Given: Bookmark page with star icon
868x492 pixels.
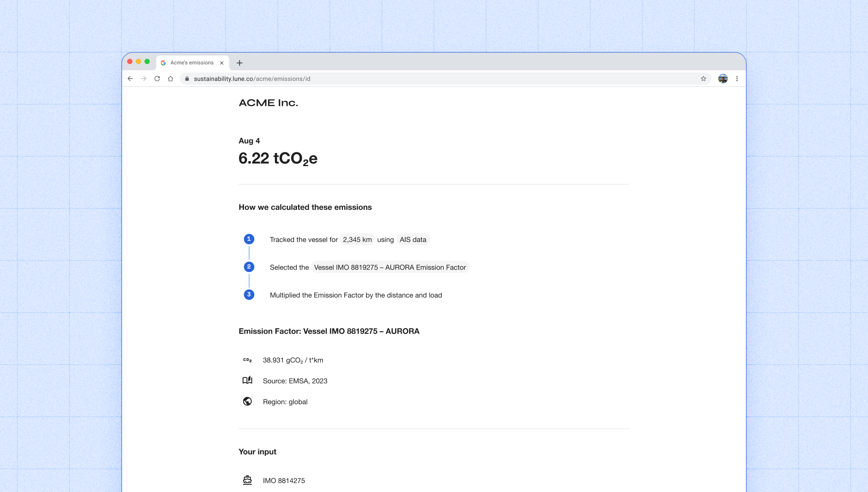Looking at the screenshot, I should [703, 79].
